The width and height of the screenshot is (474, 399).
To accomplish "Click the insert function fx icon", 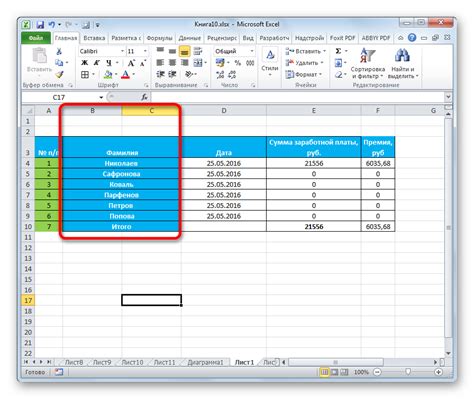I will tap(144, 97).
